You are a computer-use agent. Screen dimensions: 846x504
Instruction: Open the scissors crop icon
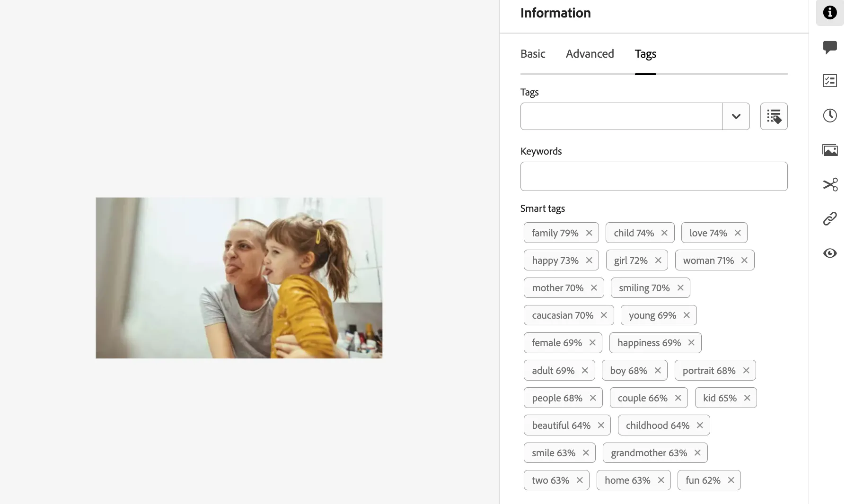pyautogui.click(x=830, y=184)
